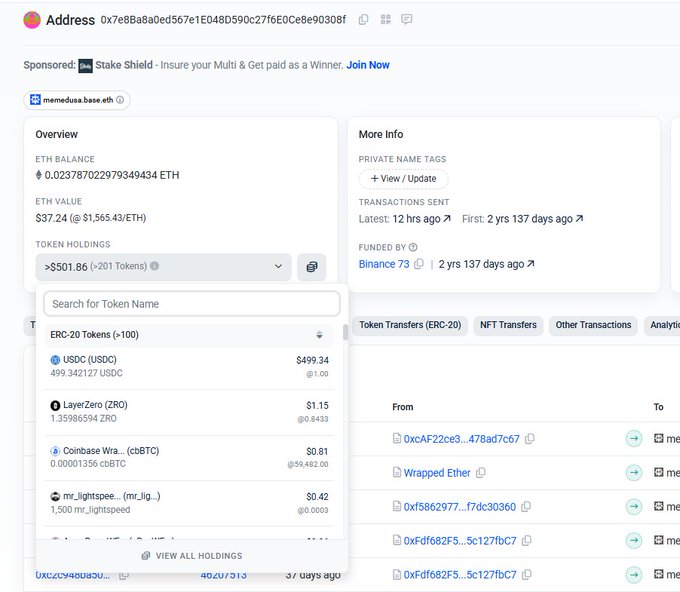Click the info icon beside memedusa.base.eth
The image size is (680, 592).
pos(120,100)
